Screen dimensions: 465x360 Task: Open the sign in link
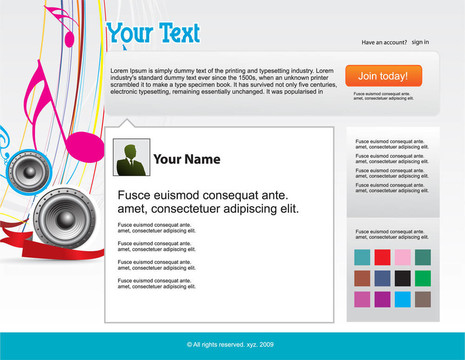click(420, 42)
